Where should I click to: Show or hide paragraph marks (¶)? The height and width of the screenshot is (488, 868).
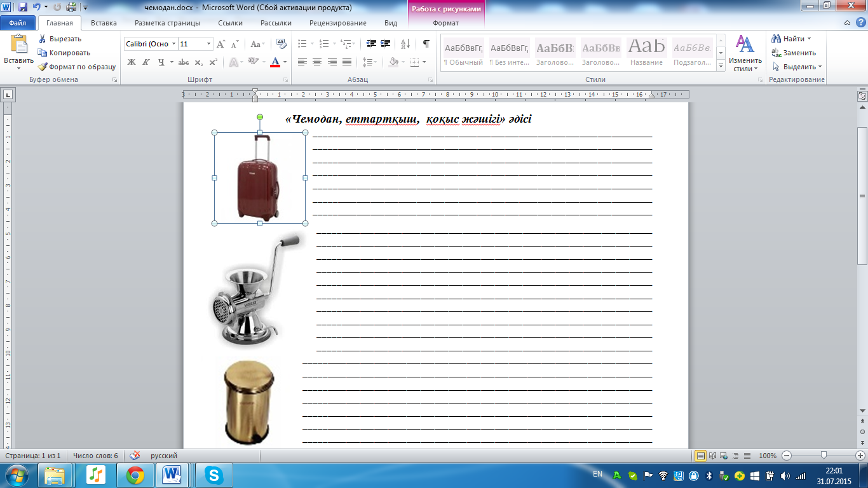tap(426, 44)
